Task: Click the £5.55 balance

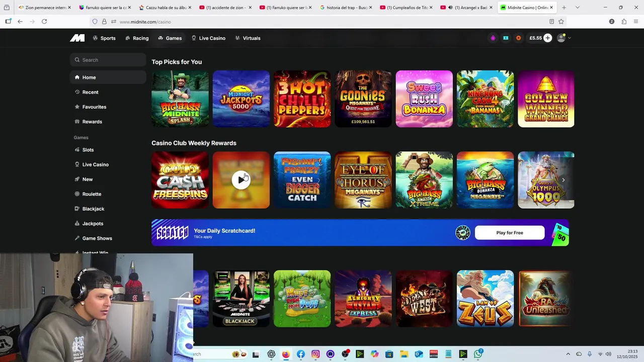Action: point(535,38)
